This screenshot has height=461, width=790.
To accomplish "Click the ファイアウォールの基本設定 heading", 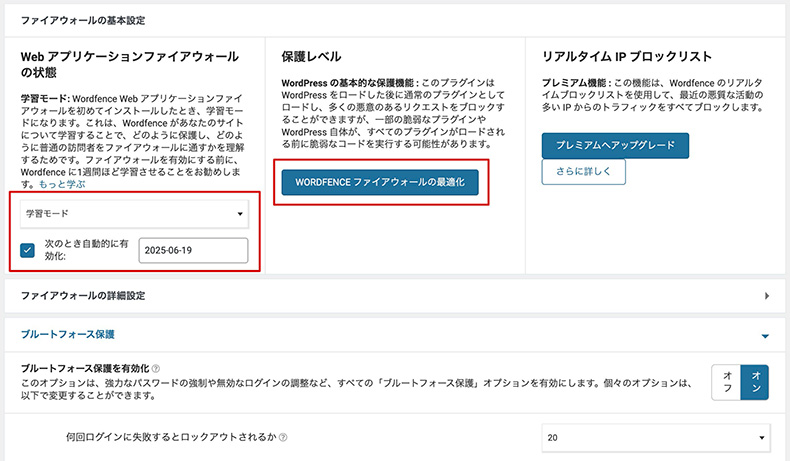I will tap(83, 21).
